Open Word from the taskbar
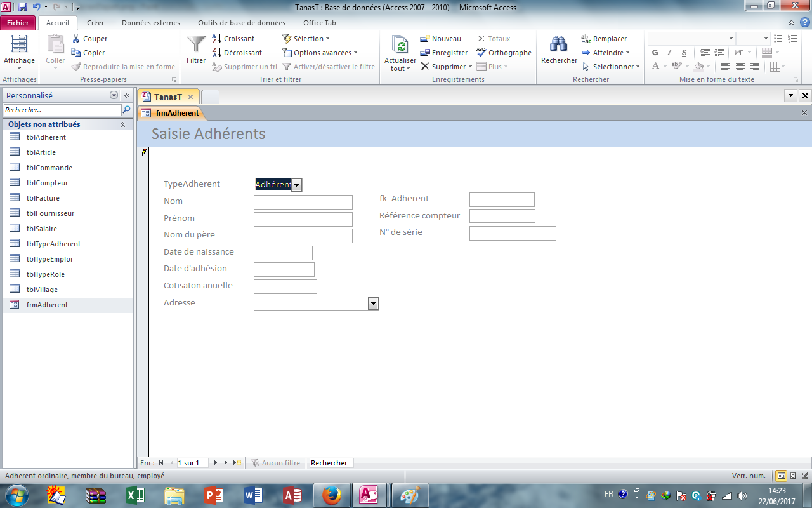This screenshot has width=812, height=508. click(253, 495)
